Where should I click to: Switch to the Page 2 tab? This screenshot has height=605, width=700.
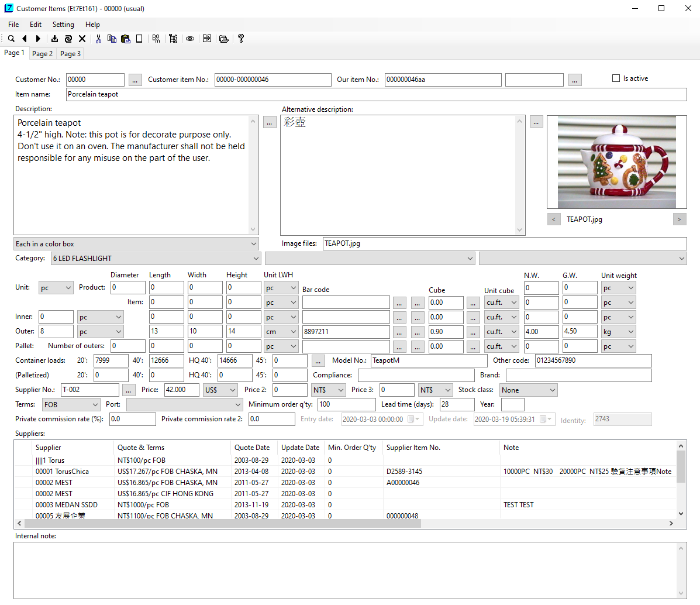tap(43, 54)
